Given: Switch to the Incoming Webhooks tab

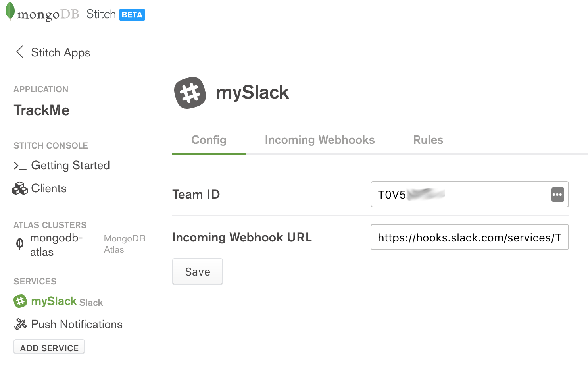Looking at the screenshot, I should tap(319, 140).
